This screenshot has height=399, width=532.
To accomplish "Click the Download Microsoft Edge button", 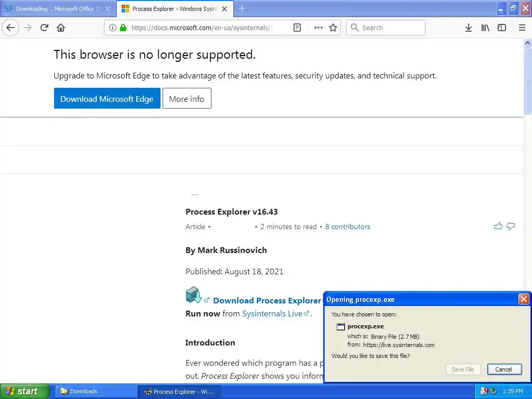I will click(x=107, y=98).
